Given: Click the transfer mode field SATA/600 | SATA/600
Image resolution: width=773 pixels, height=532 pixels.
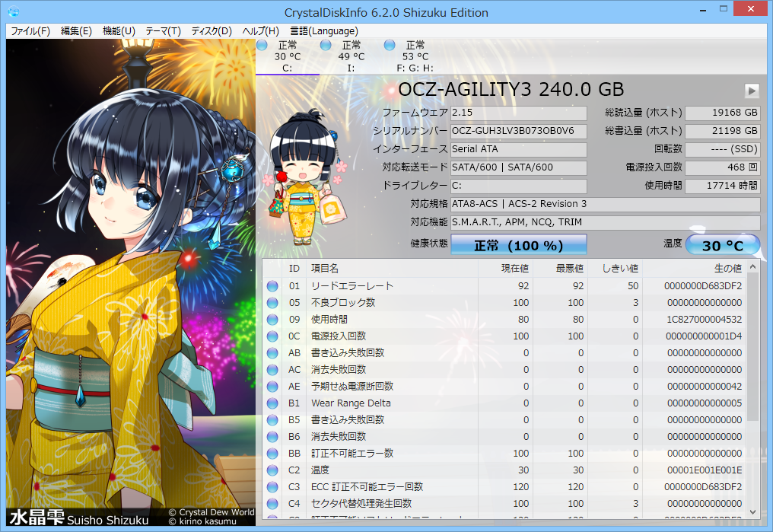Looking at the screenshot, I should 519,167.
